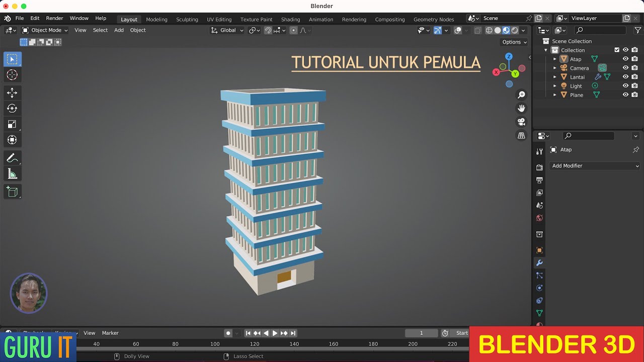Open the Render menu
The height and width of the screenshot is (362, 644).
pos(54,18)
